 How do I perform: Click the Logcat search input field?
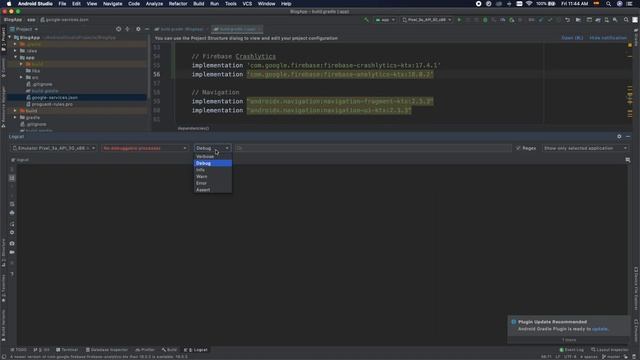coord(373,148)
